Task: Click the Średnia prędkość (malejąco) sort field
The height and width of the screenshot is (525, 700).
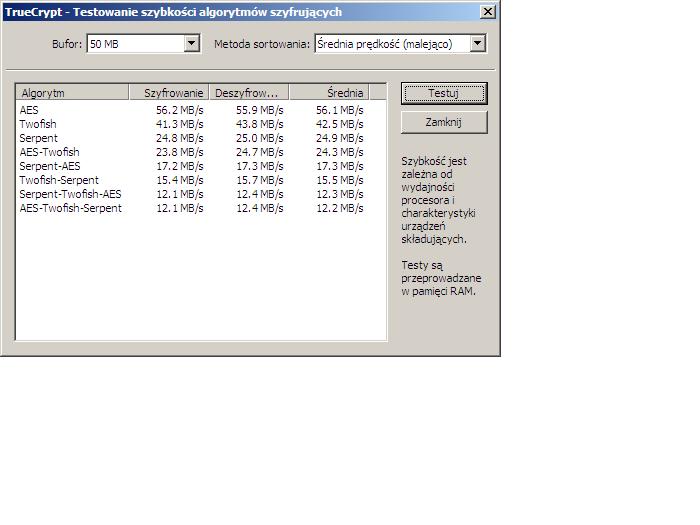Action: point(400,44)
